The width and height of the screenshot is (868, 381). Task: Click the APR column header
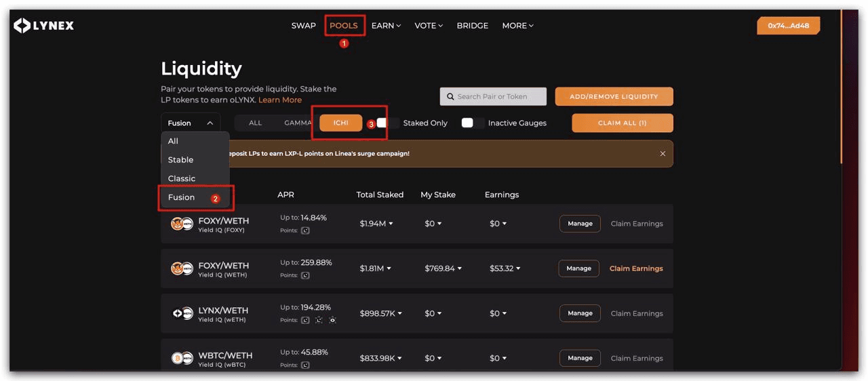click(285, 195)
